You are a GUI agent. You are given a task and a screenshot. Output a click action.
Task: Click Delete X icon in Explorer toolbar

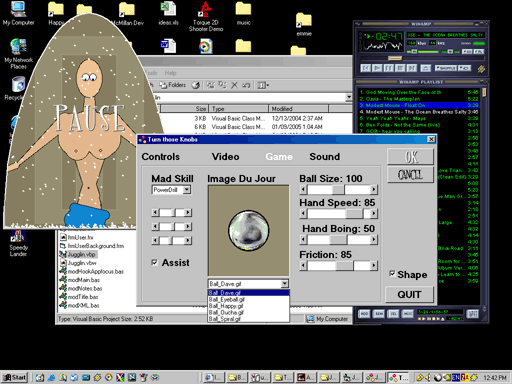[x=234, y=85]
